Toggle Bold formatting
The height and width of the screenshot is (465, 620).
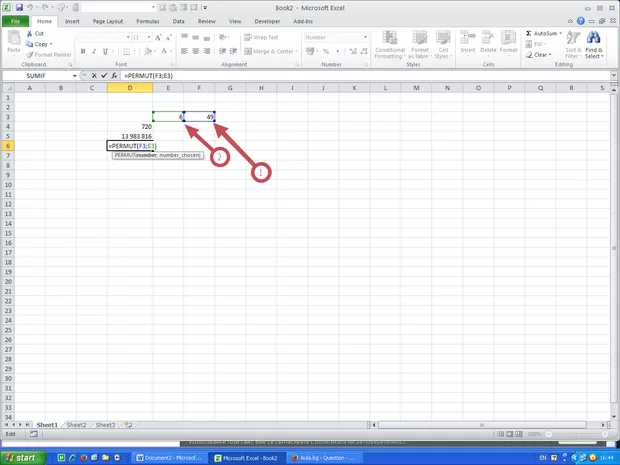83,51
